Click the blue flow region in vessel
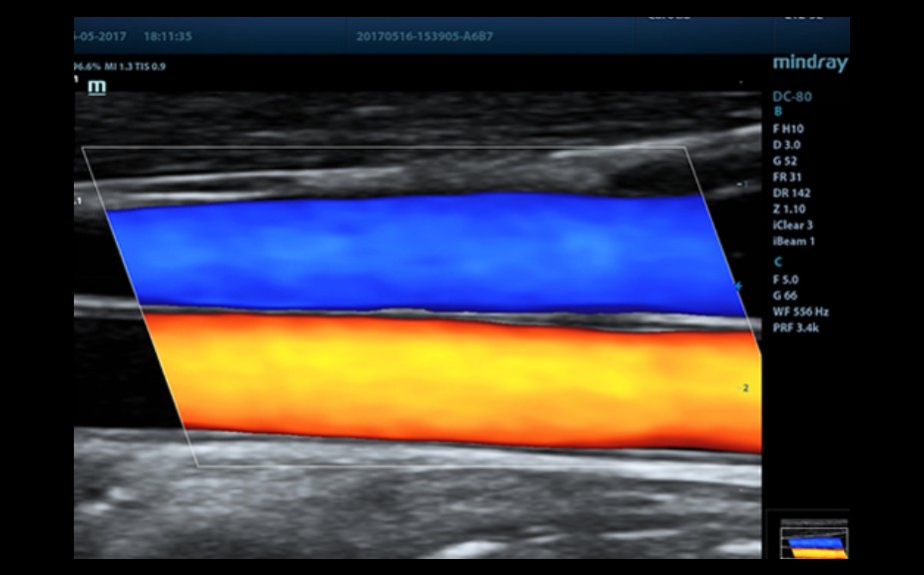Viewport: 924px width, 575px height. coord(420,250)
